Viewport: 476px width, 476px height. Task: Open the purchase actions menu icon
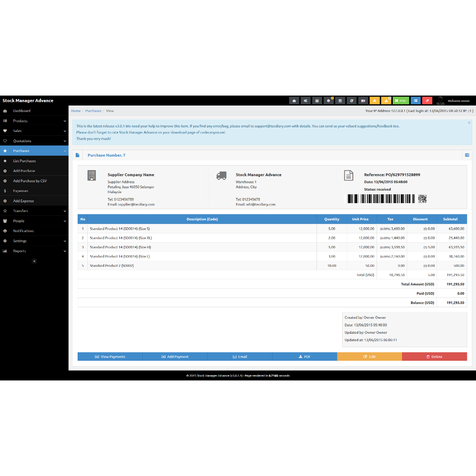click(x=467, y=155)
